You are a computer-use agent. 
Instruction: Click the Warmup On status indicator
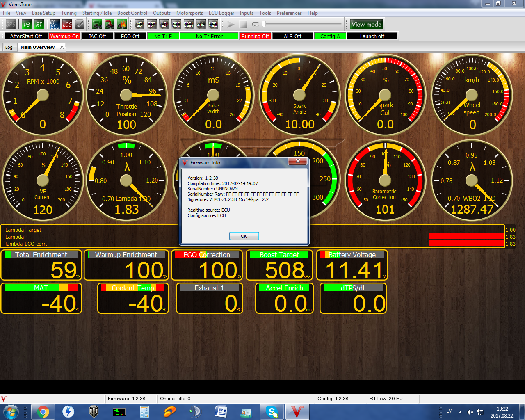64,36
